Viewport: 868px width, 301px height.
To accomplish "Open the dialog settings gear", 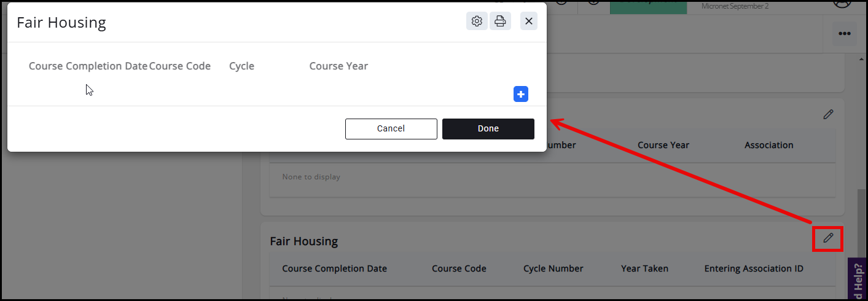I will [x=477, y=21].
